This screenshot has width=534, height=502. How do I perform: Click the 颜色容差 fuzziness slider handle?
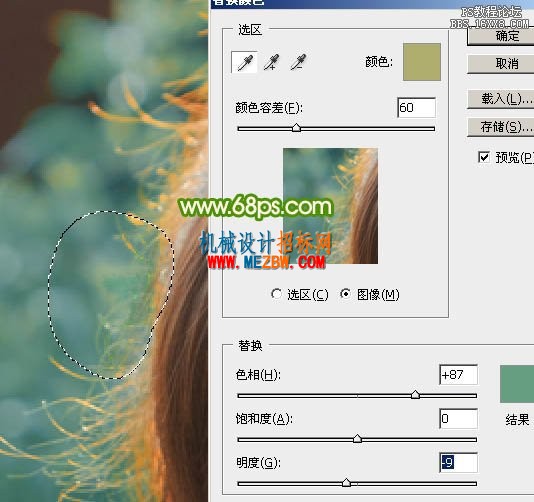coord(297,128)
